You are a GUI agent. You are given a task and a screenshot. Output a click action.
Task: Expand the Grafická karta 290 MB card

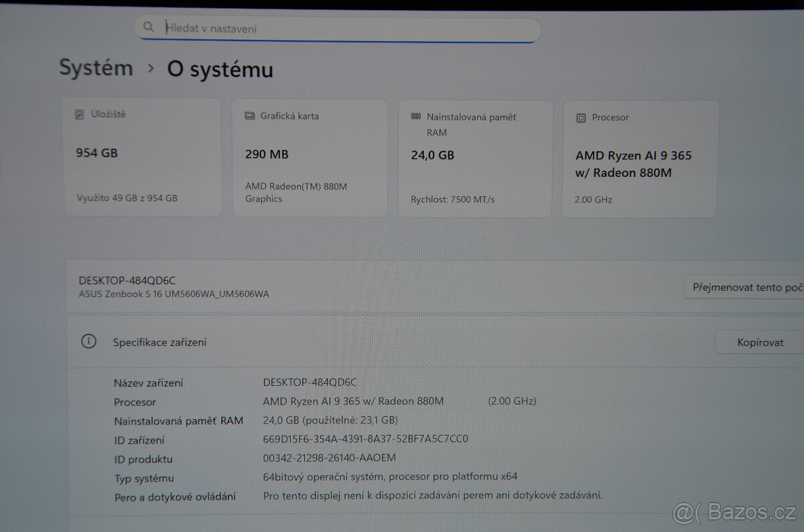pyautogui.click(x=310, y=157)
